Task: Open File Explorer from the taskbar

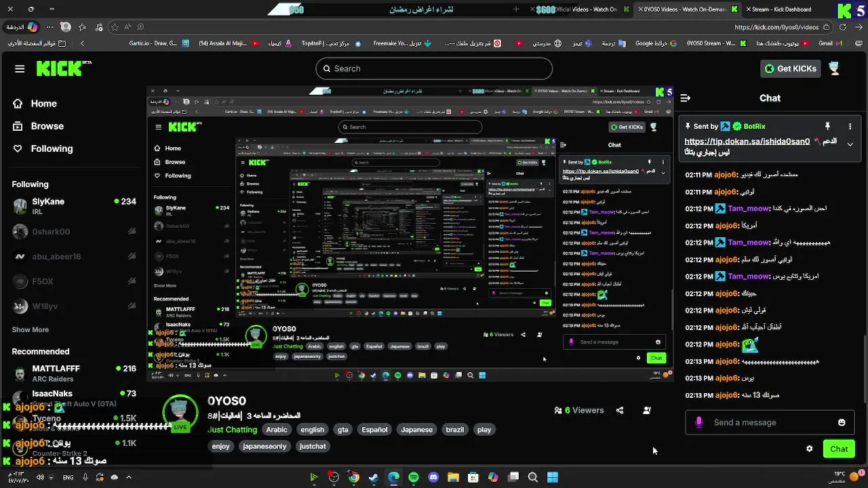Action: click(x=453, y=477)
